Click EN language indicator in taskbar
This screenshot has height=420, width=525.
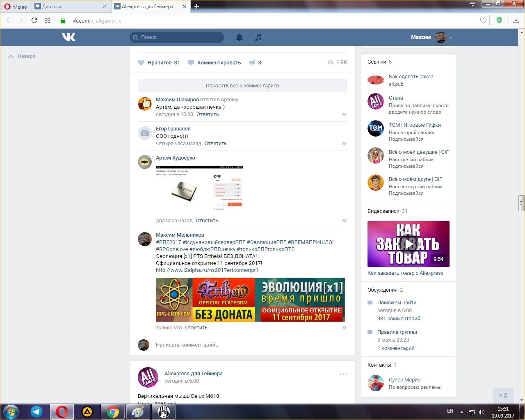(450, 411)
